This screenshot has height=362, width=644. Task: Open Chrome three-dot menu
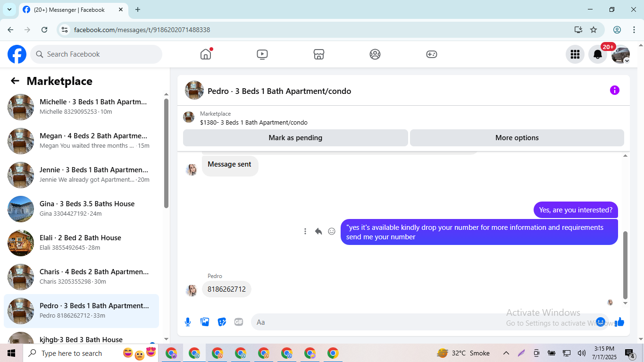tap(634, 30)
